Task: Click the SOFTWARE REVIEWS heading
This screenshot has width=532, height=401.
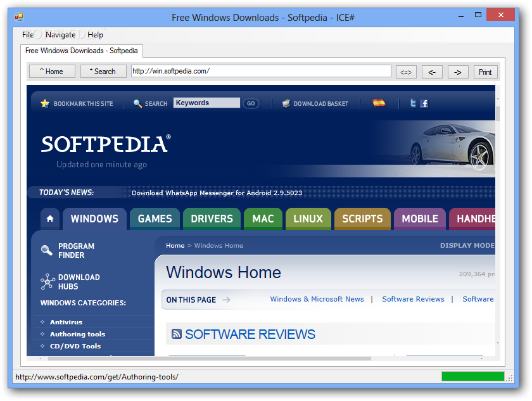Action: (250, 334)
